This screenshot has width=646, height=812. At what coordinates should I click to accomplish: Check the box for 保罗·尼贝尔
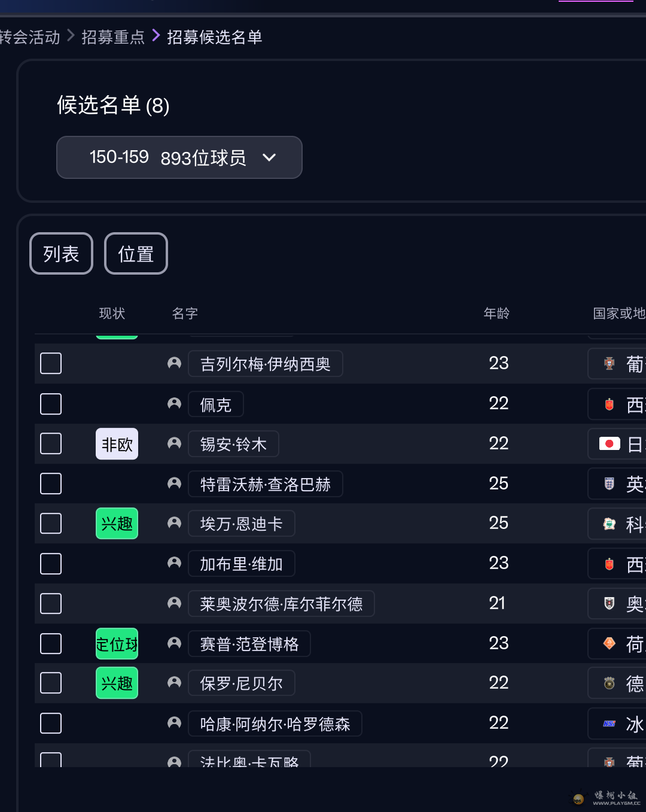pos(51,683)
